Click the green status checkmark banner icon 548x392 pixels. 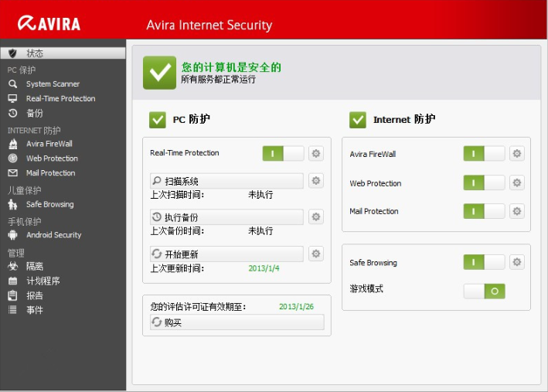(160, 73)
